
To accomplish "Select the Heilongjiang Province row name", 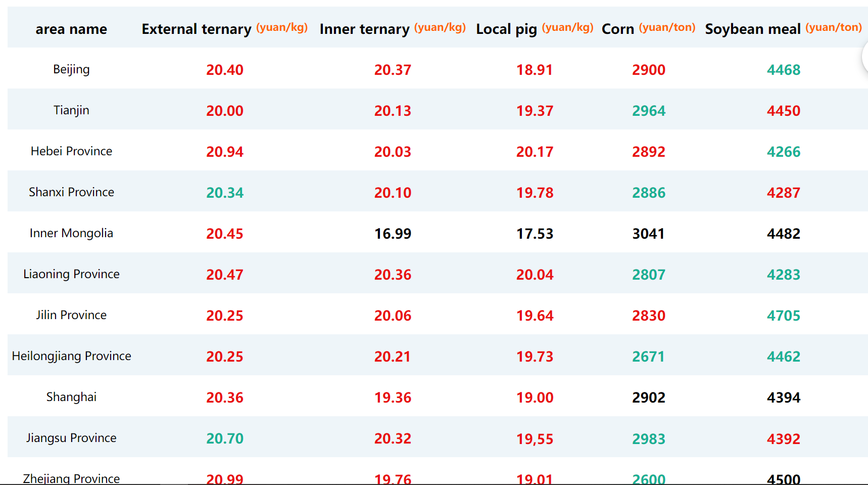I will 71,356.
